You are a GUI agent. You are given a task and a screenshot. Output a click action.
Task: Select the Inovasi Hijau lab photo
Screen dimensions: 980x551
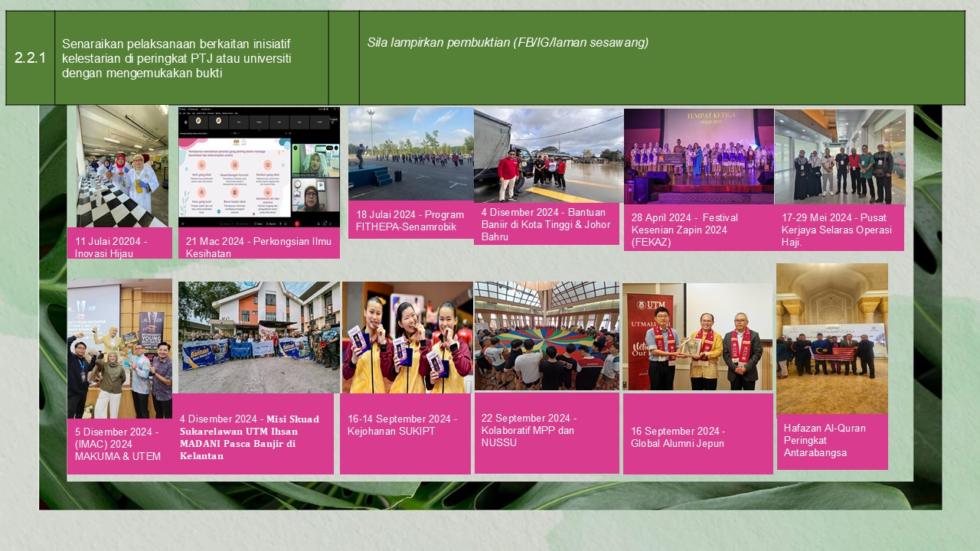pos(122,166)
